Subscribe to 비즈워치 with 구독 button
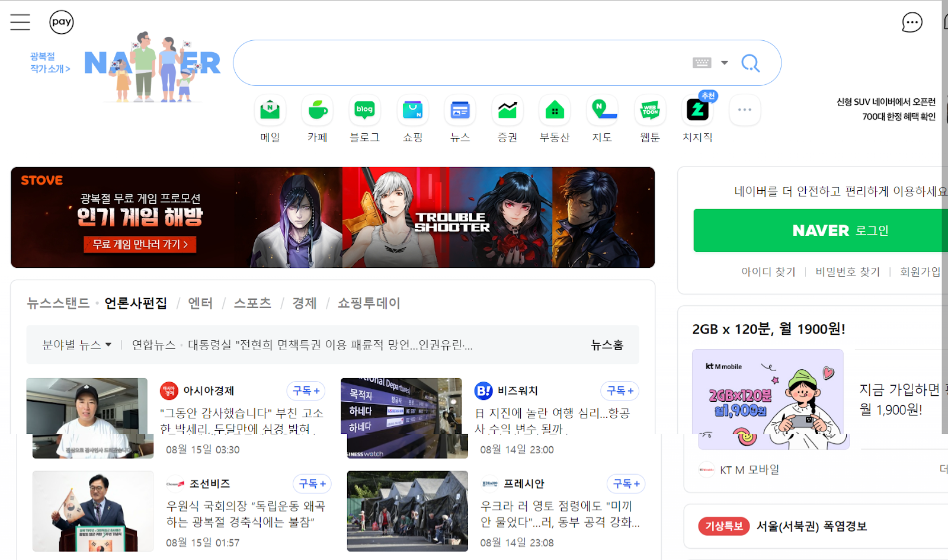The height and width of the screenshot is (560, 948). tap(620, 391)
